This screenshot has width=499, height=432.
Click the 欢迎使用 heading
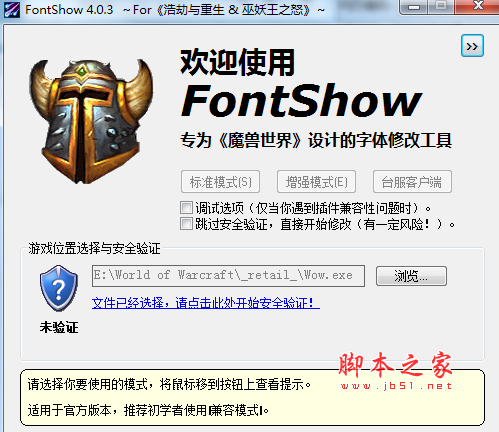237,62
